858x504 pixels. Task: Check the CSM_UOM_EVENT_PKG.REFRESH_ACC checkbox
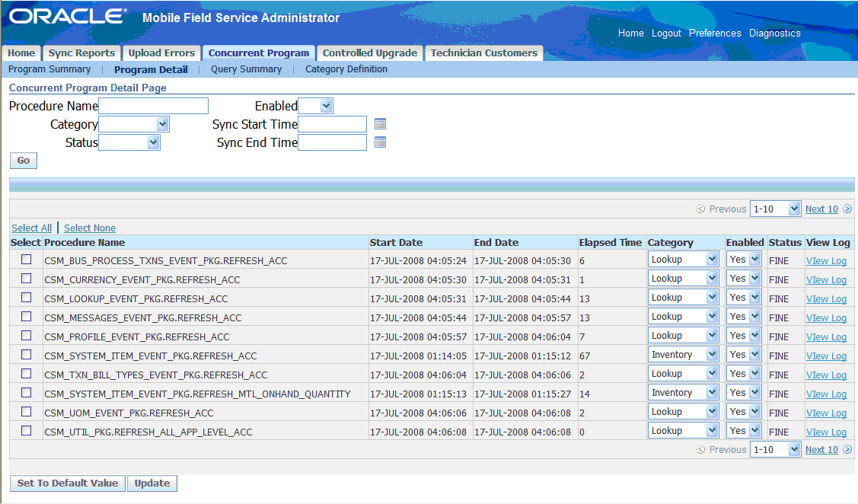pyautogui.click(x=26, y=412)
